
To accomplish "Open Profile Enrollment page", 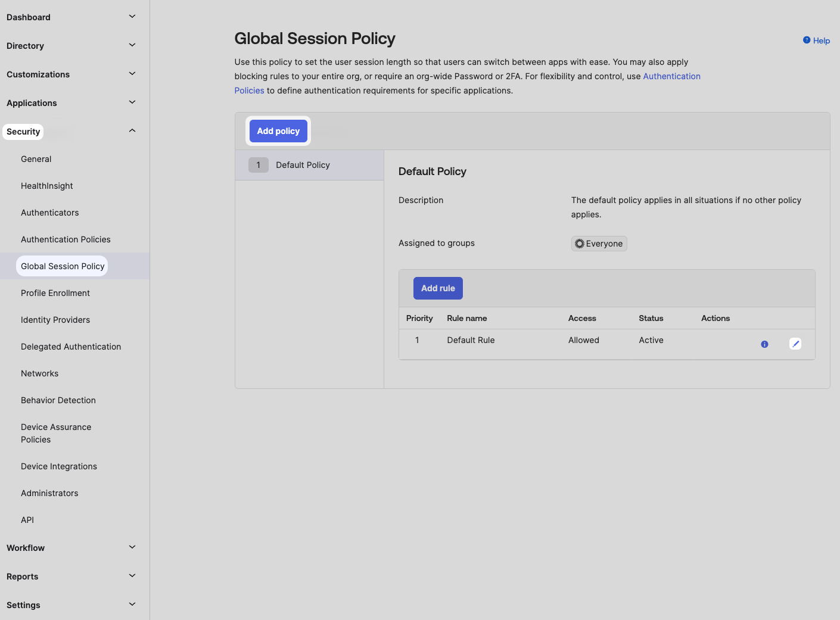I will (x=55, y=293).
